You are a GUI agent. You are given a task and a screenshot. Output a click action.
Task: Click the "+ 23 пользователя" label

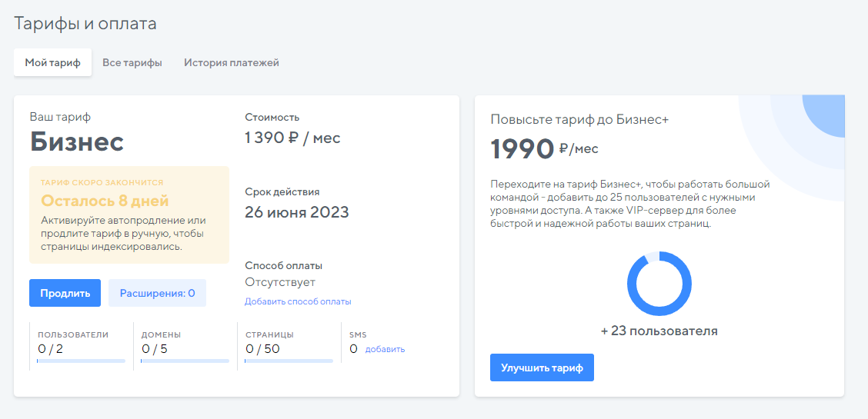pyautogui.click(x=659, y=331)
